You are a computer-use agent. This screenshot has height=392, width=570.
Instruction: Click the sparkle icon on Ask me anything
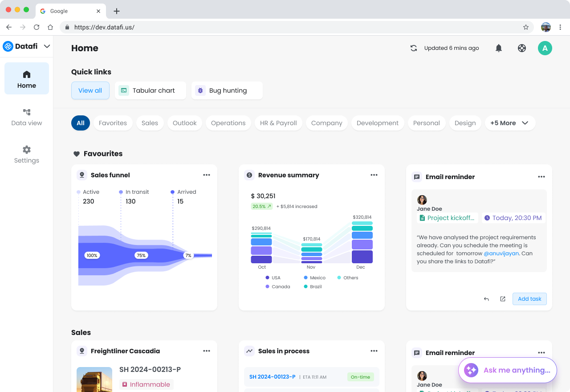click(471, 370)
